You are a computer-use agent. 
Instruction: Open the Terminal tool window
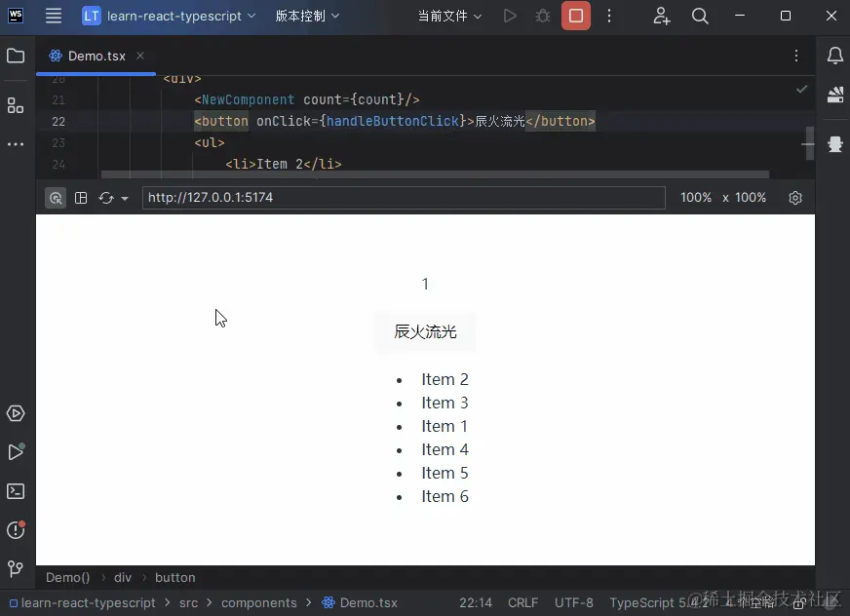(x=16, y=491)
